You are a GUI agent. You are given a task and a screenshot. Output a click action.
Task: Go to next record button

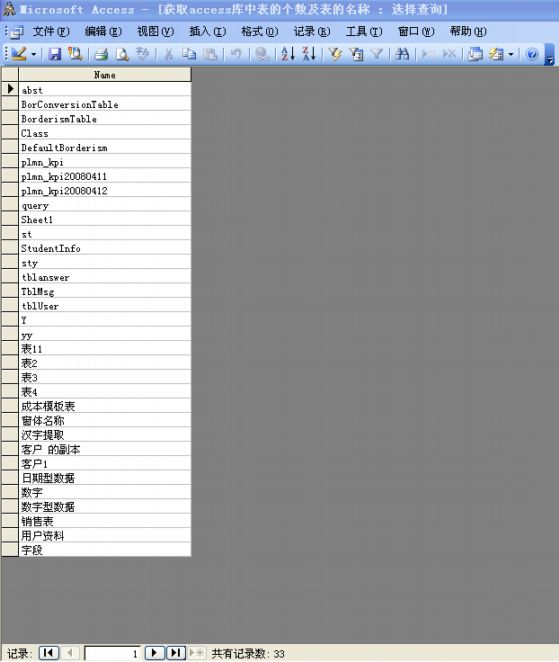tap(154, 653)
